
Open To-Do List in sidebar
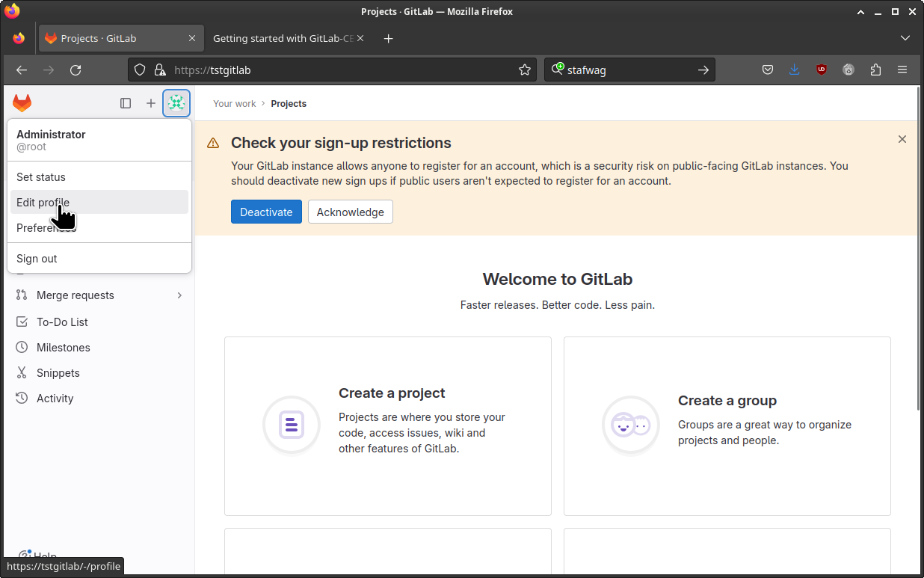pos(62,322)
